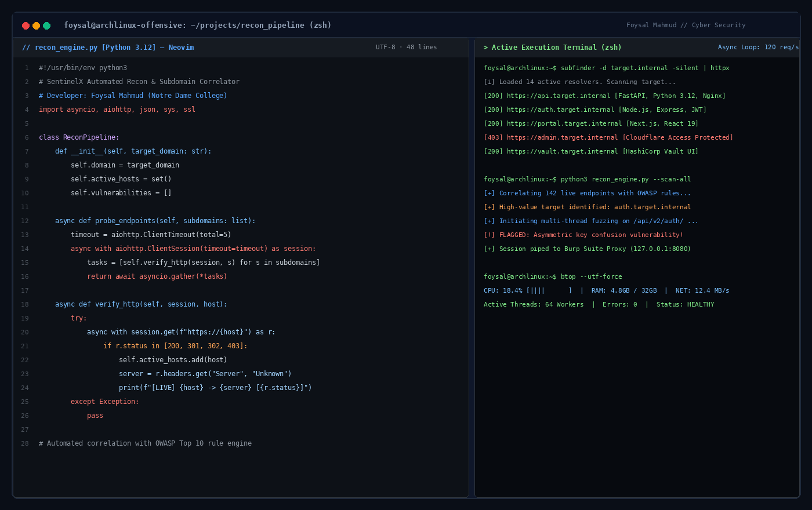
Task: Click the print(f"[LIVE] {host}...") line
Action: coord(215,388)
